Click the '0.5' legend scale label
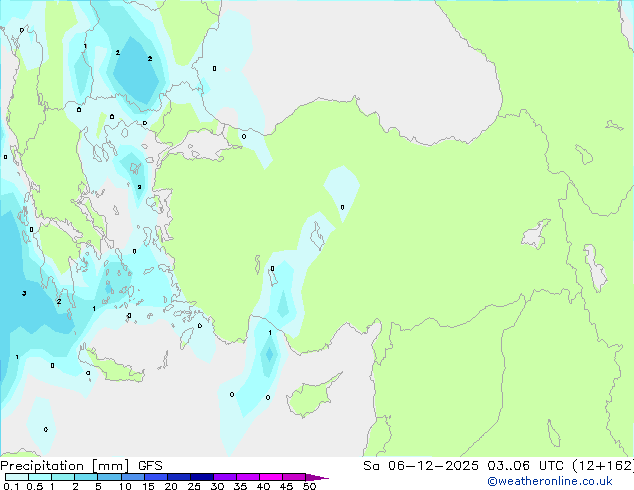Image resolution: width=634 pixels, height=490 pixels. (x=35, y=486)
